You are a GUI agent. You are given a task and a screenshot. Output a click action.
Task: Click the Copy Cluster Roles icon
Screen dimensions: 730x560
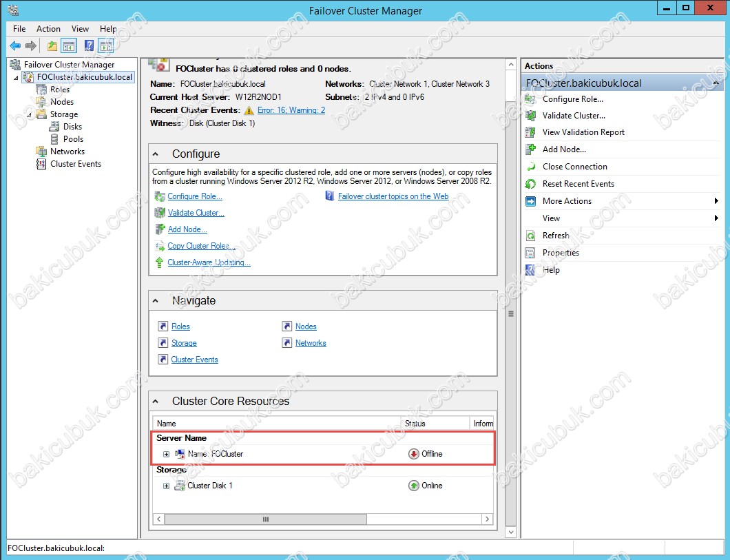coord(160,246)
